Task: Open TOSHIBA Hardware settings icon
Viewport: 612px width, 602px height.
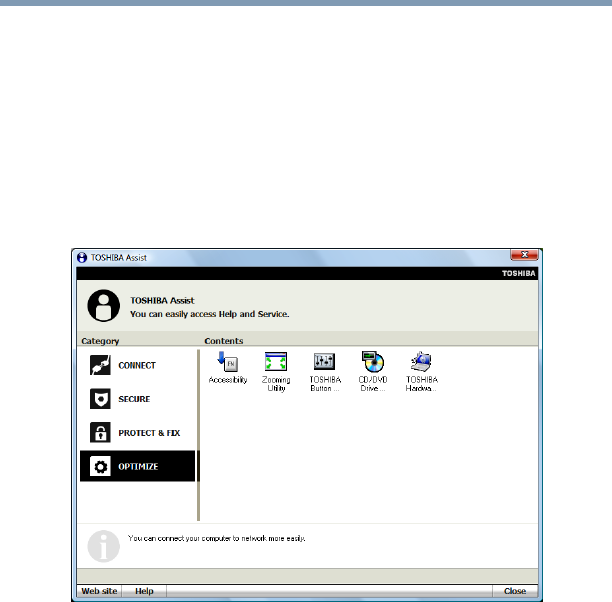Action: point(421,372)
